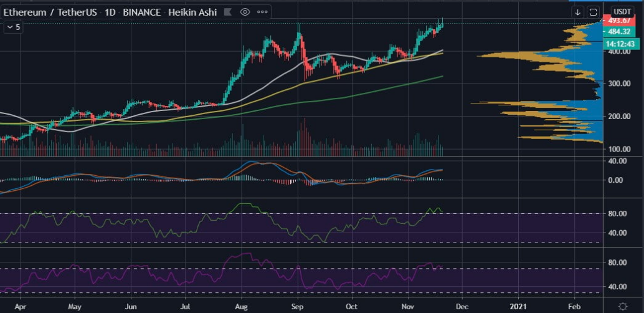Click the 2021 label on time axis
644x313 pixels.
(x=518, y=306)
